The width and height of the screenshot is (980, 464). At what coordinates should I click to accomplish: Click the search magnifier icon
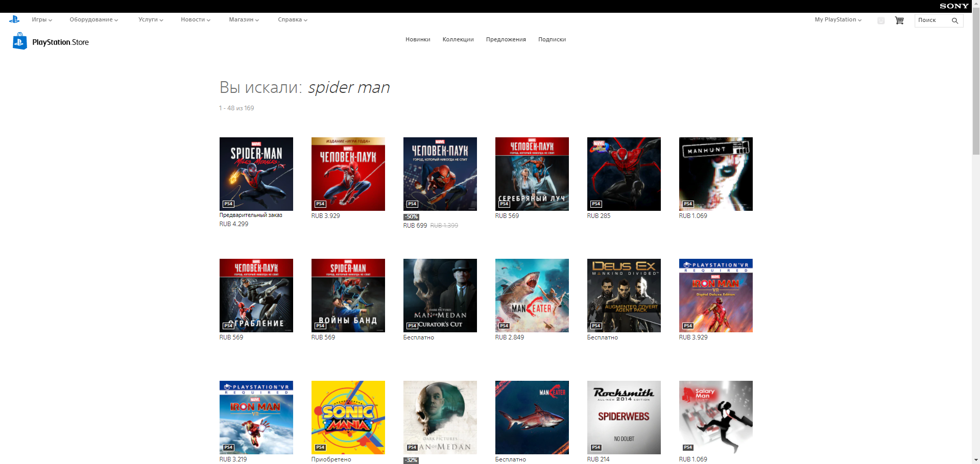tap(955, 20)
